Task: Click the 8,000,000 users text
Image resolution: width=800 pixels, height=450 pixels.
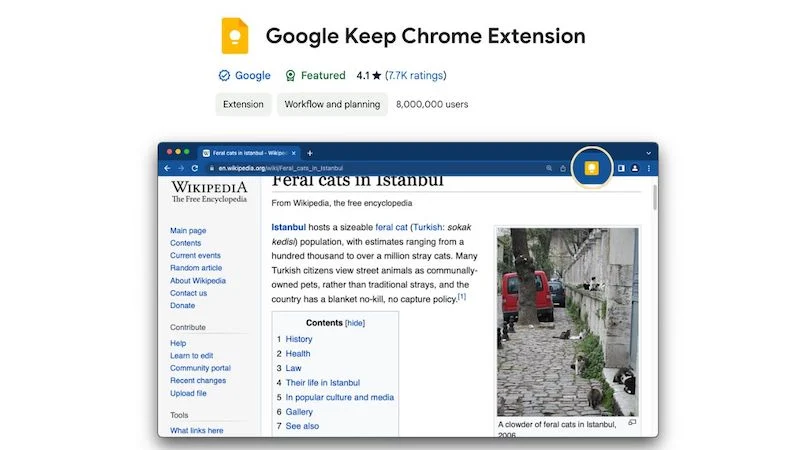Action: [x=432, y=104]
